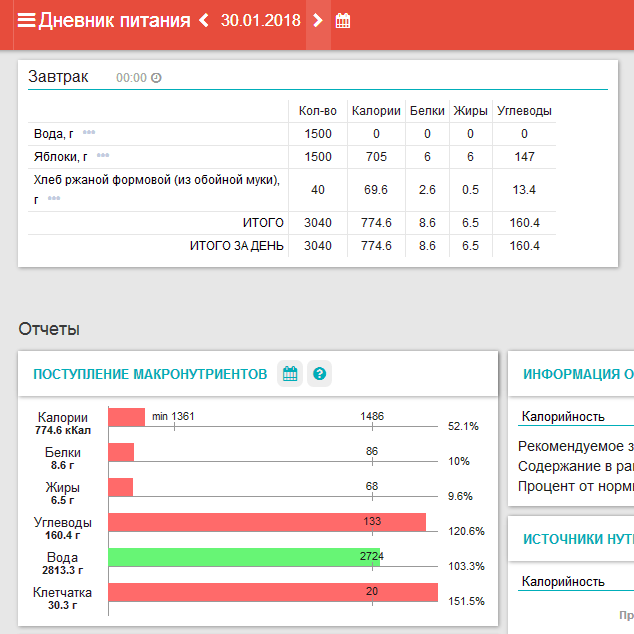Click the green Вода progress bar
Screen dimensions: 634x634
(243, 557)
